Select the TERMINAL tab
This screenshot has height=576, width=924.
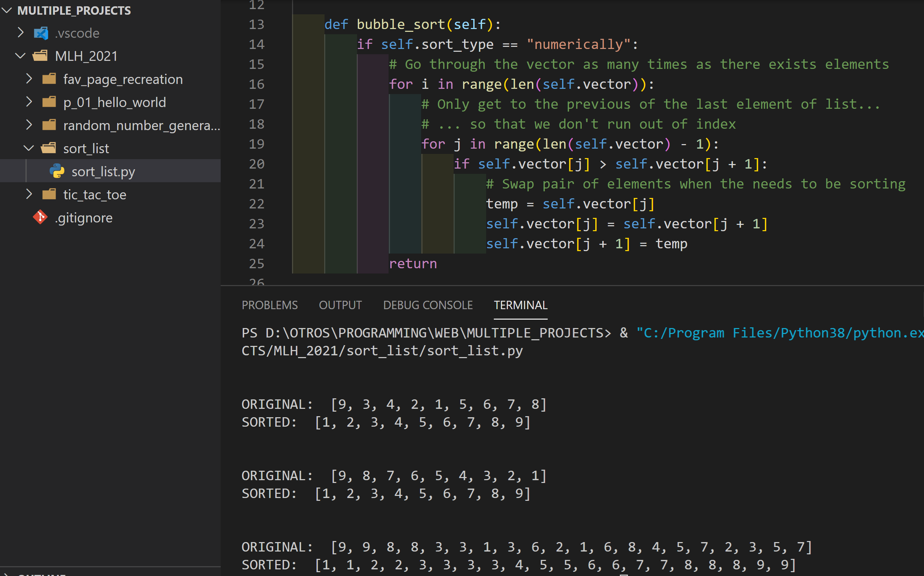[x=520, y=305]
